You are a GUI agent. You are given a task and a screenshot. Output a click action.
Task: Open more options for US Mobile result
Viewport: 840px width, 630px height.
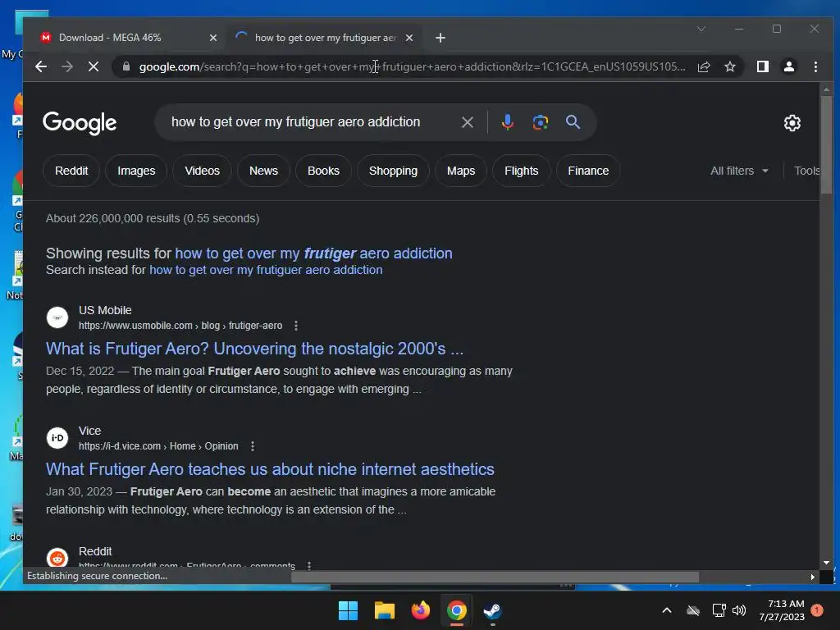[296, 326]
